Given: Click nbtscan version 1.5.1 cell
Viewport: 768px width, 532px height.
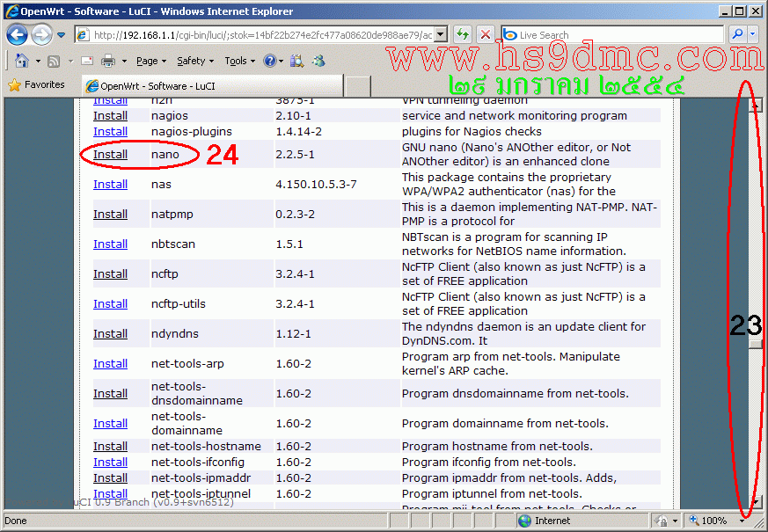Looking at the screenshot, I should 289,244.
